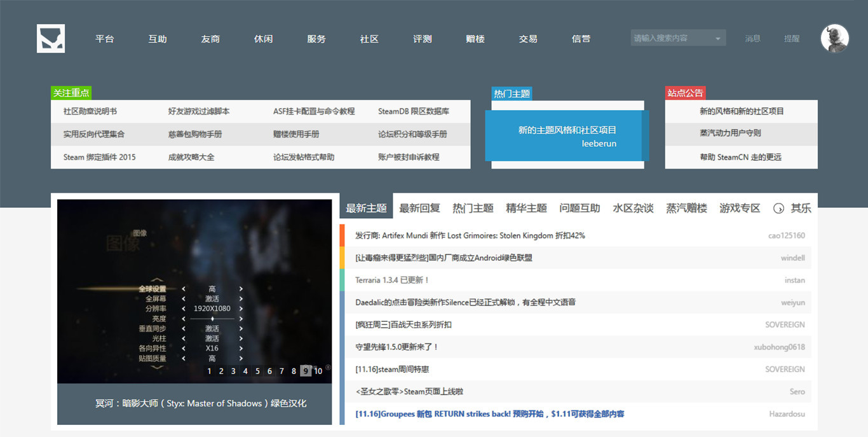Open author cao125160's profile
The width and height of the screenshot is (868, 437).
786,235
